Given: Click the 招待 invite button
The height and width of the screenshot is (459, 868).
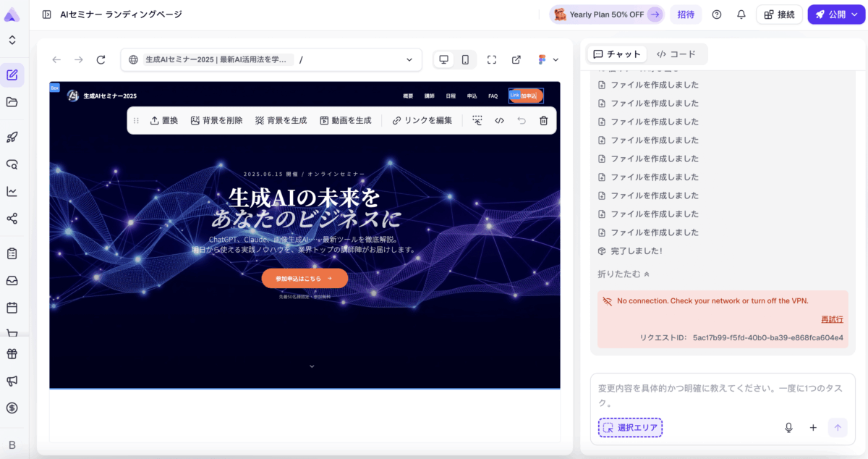Looking at the screenshot, I should (x=686, y=14).
